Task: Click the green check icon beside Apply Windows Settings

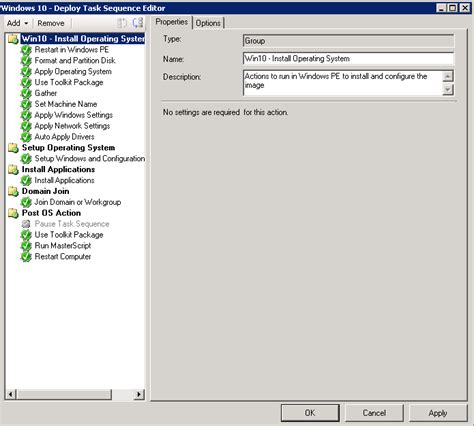Action: pos(26,115)
